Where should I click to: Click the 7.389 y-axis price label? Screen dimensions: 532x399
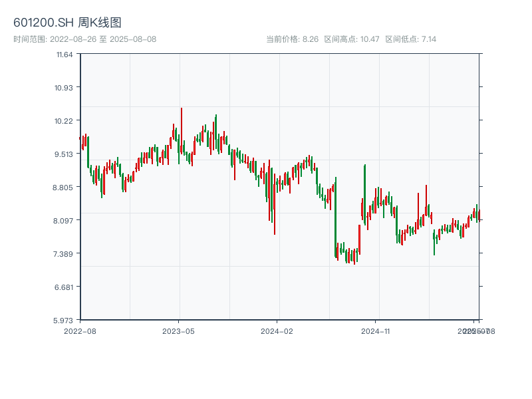65,253
